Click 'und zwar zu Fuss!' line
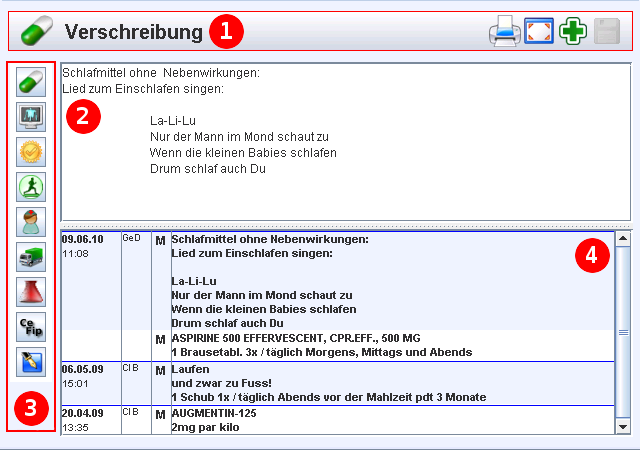This screenshot has height=450, width=640. (x=222, y=383)
